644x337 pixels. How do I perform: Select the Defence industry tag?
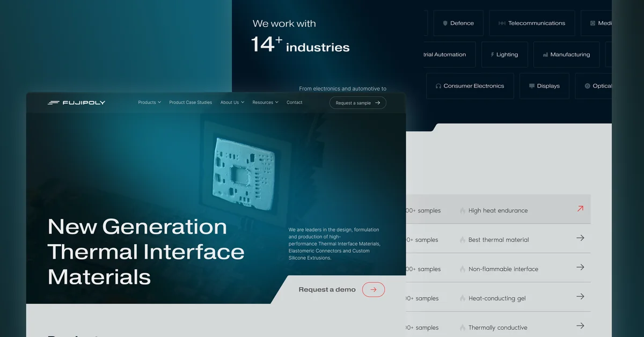(x=458, y=23)
